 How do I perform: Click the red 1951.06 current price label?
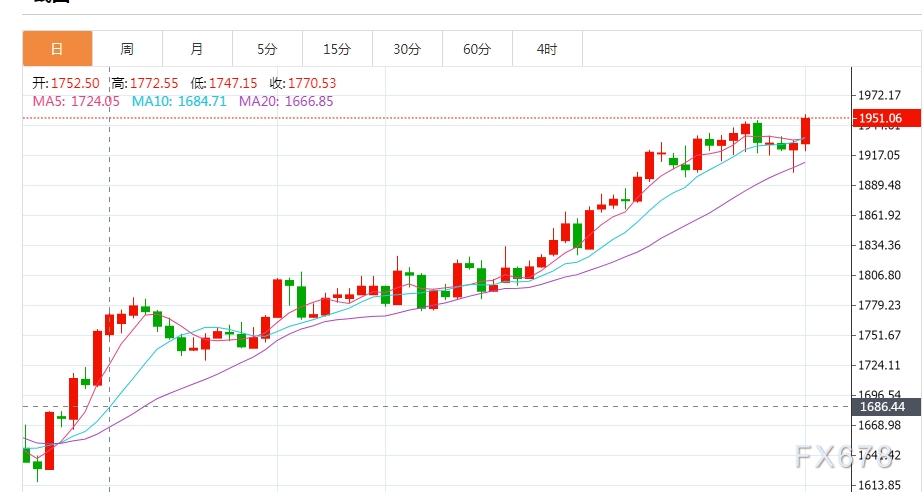887,118
